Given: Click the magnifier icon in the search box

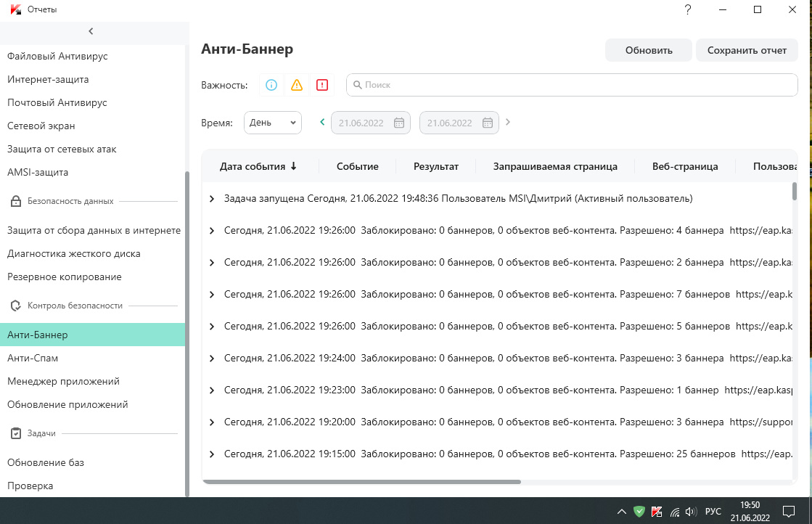Looking at the screenshot, I should tap(357, 85).
